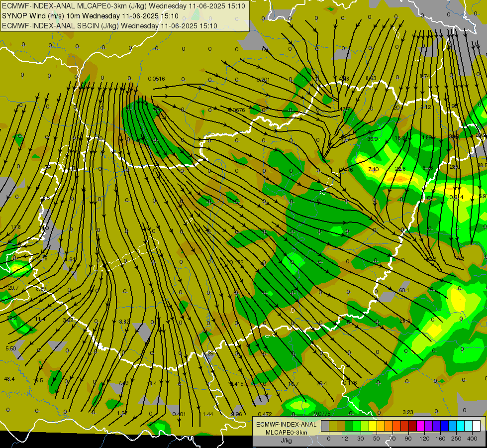
Task: Click the legend tick label 160
Action: pos(440,439)
